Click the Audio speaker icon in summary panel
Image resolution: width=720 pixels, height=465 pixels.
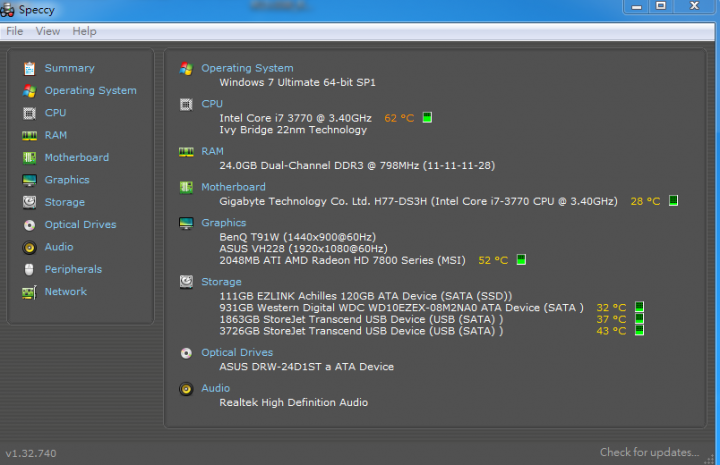(186, 389)
